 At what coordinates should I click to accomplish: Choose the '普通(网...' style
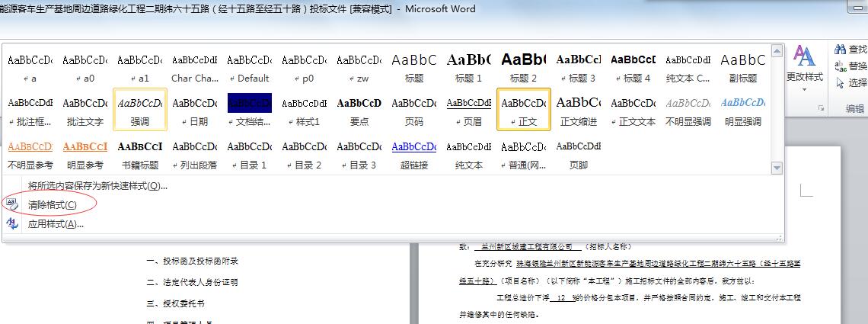click(524, 153)
